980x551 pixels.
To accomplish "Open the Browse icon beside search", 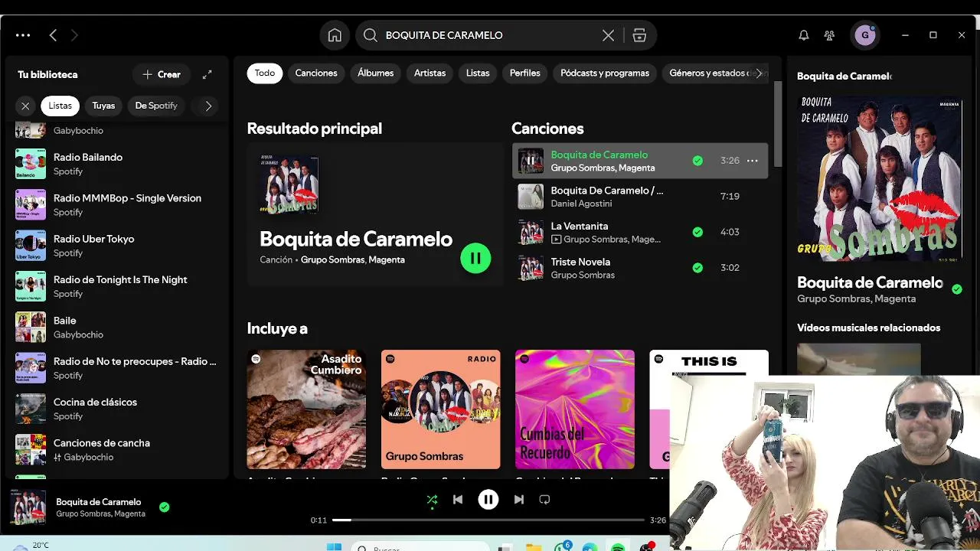I will (x=639, y=35).
